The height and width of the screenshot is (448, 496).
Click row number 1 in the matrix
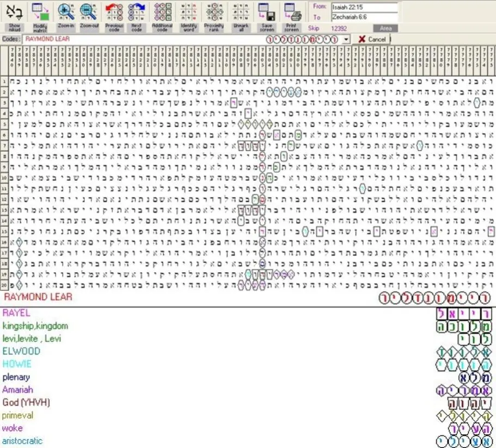[x=4, y=81]
